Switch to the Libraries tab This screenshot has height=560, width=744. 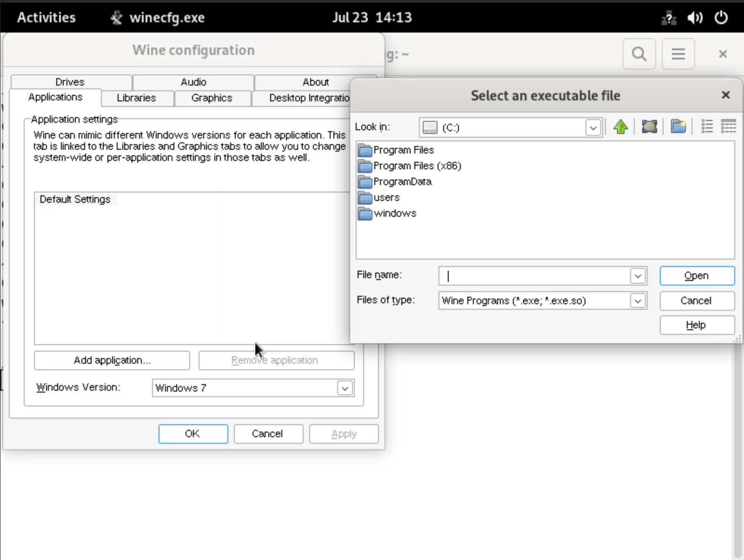136,98
